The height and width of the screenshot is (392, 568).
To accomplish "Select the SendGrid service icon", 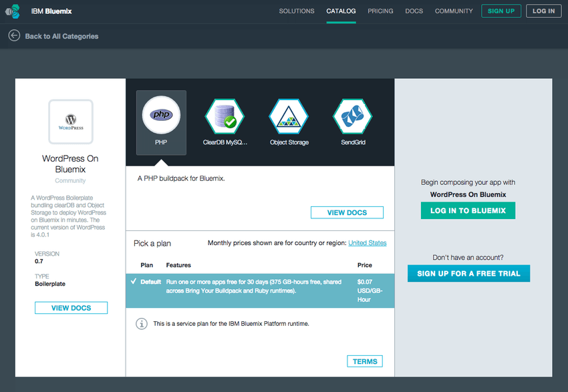I will (353, 116).
